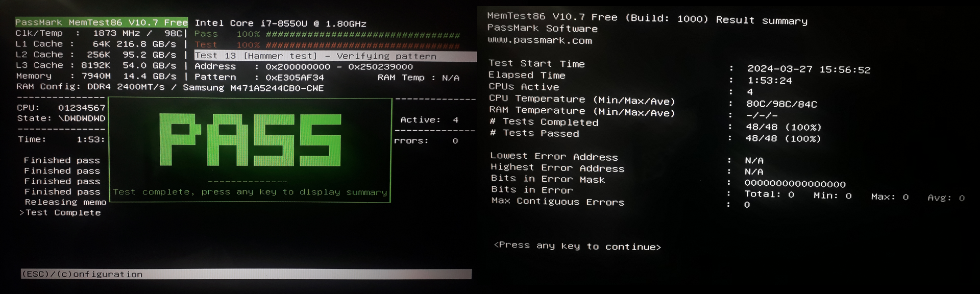Click the Elapsed Time 1:53:24 value
This screenshot has width=980, height=294.
coord(769,81)
